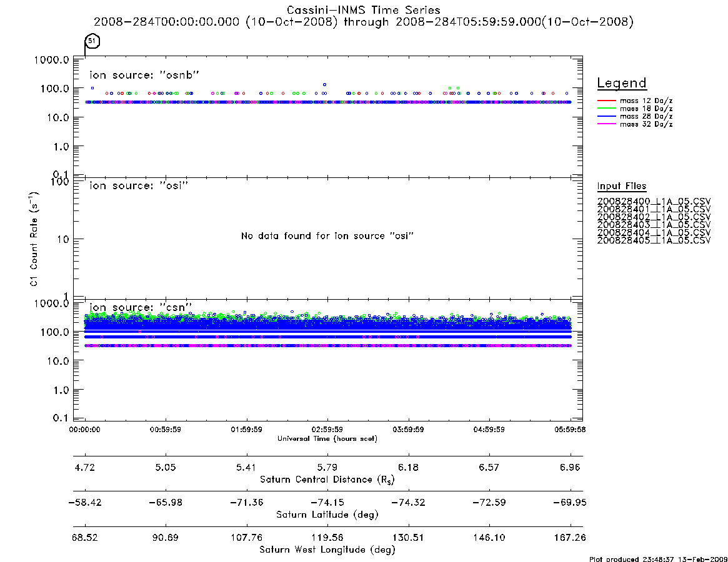Click the 01:59:59 time tick label
The image size is (728, 562).
247,430
